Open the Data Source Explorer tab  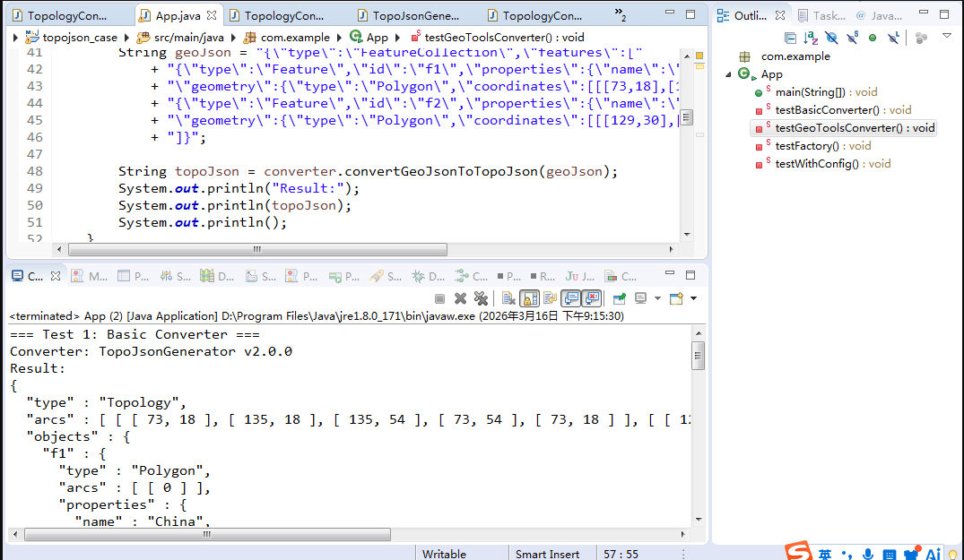pyautogui.click(x=216, y=276)
